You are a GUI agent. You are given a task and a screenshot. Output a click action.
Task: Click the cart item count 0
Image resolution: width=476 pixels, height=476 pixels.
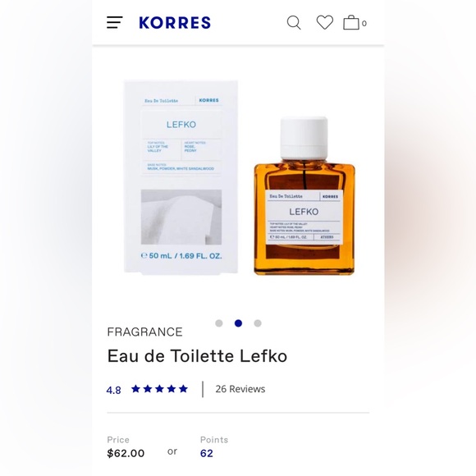tap(364, 23)
